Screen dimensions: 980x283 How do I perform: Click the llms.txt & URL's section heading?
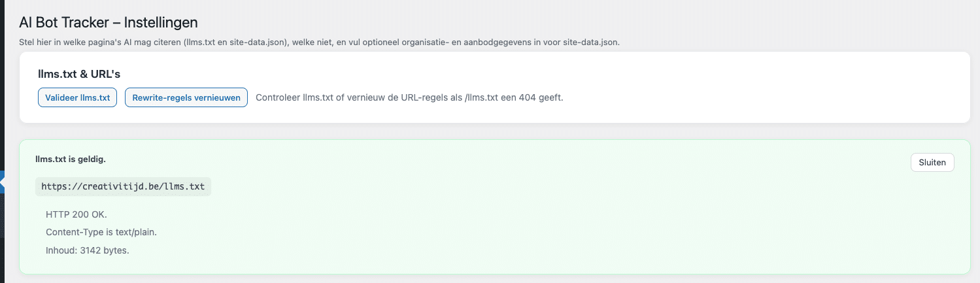79,75
